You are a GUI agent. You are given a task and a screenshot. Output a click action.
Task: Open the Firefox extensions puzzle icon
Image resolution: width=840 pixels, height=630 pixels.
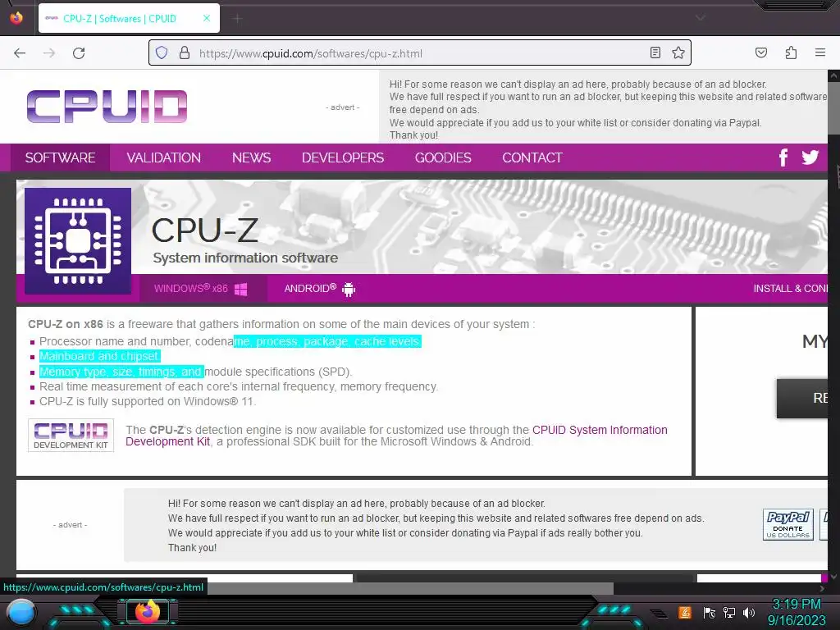(792, 52)
